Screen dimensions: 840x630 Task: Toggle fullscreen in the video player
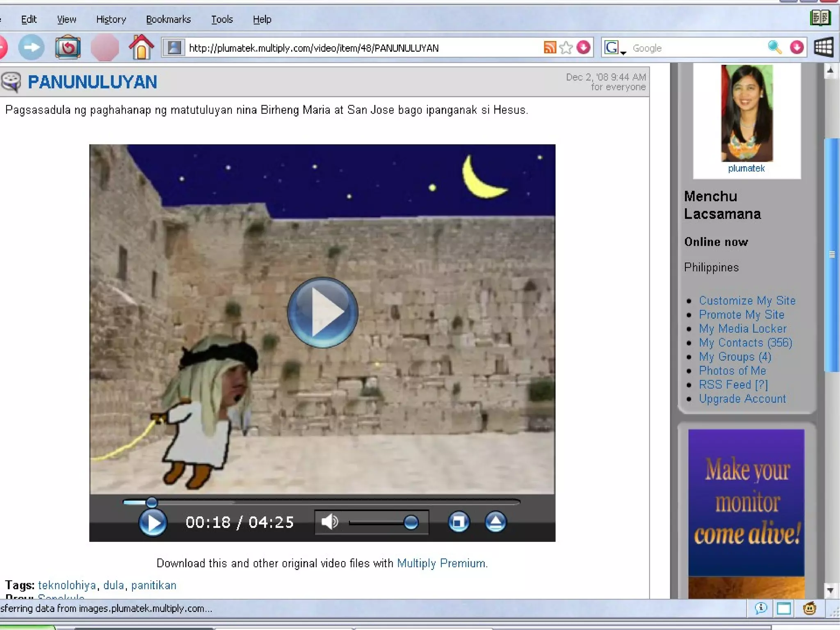(459, 522)
